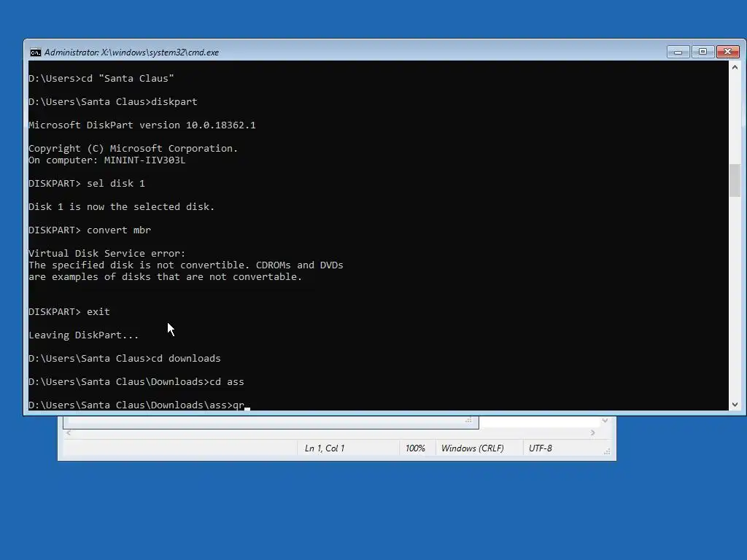The width and height of the screenshot is (747, 560).
Task: Click the "Copyright (C) Microsoft Corporation." line
Action: click(x=133, y=148)
